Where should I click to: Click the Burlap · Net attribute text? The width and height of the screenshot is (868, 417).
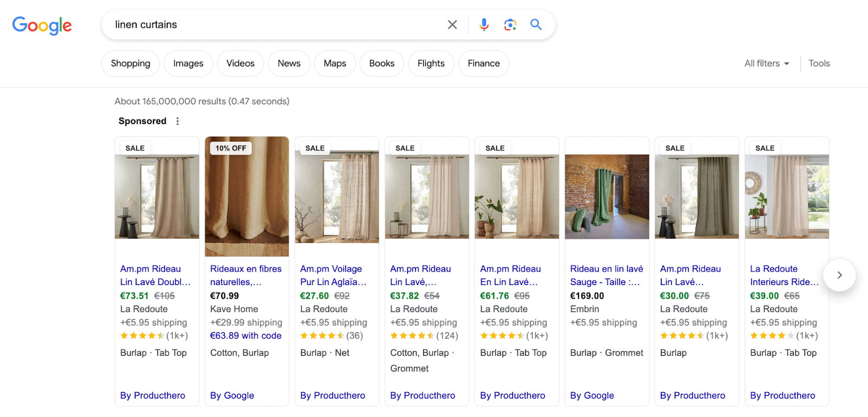325,353
